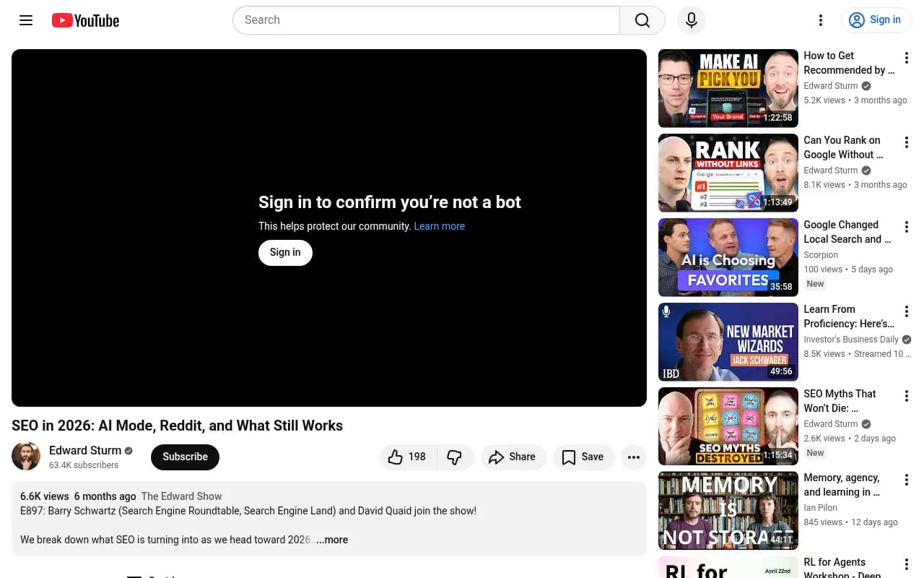924x578 pixels.
Task: Open 'New Market Wizards' video thumbnail
Action: click(x=728, y=342)
